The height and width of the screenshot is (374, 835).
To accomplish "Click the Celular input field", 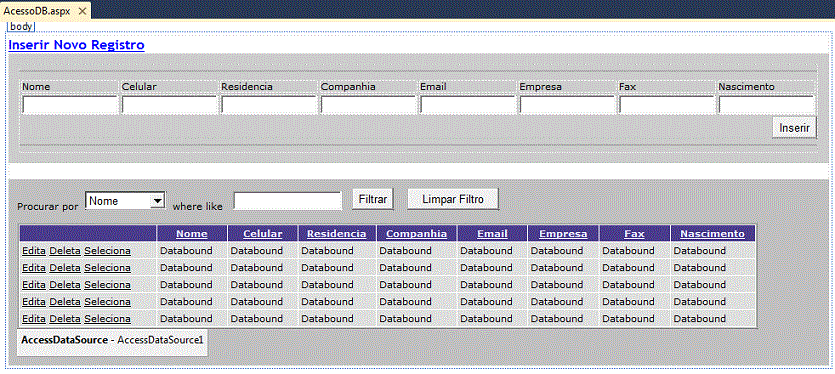I will pyautogui.click(x=169, y=105).
